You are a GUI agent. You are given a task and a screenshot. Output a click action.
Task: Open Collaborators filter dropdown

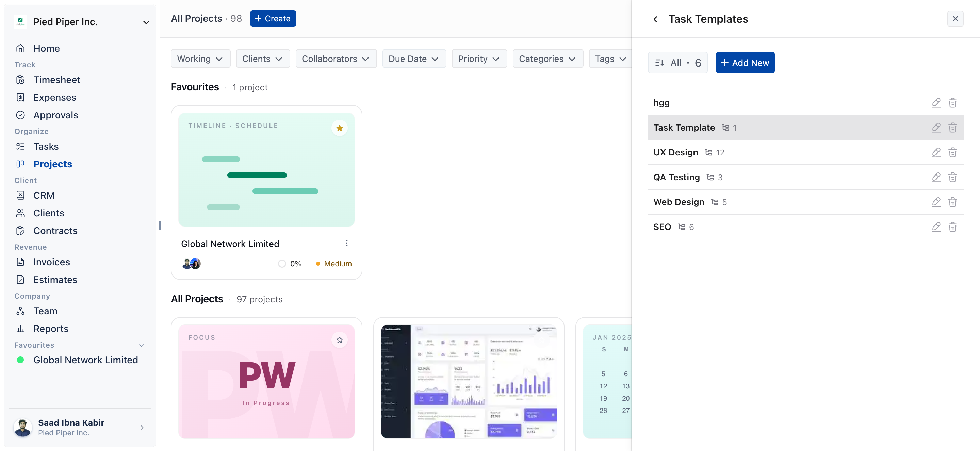[336, 59]
